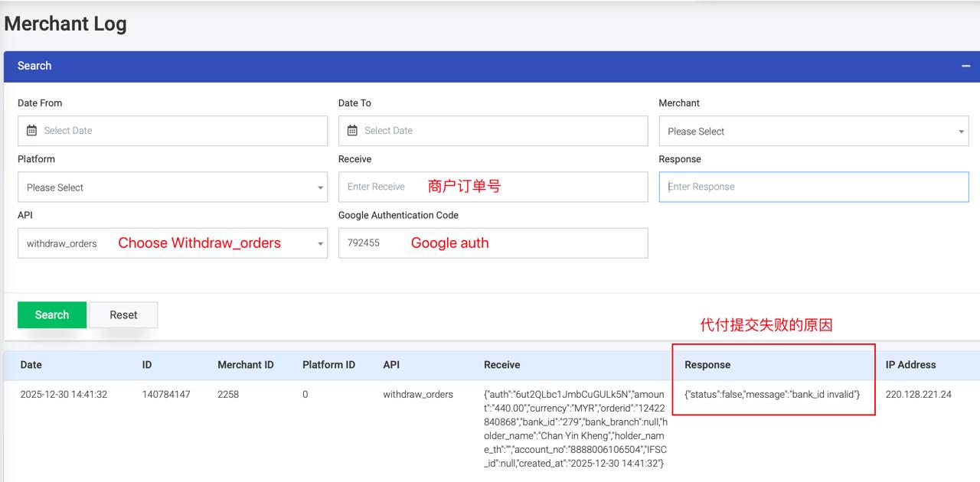
Task: Select log ID 140784147 cell
Action: pos(166,395)
